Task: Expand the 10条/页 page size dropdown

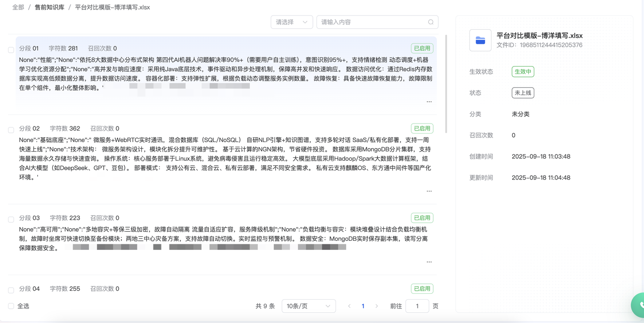Action: point(308,306)
